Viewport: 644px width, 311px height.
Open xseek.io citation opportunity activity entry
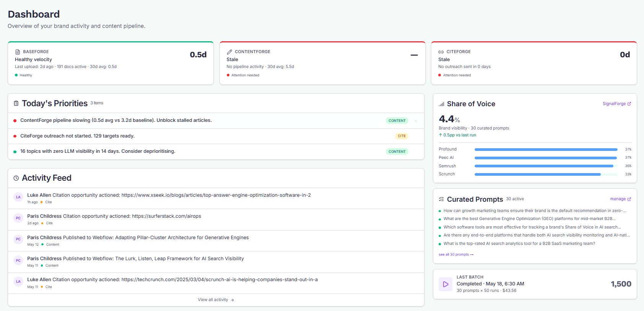[216, 198]
